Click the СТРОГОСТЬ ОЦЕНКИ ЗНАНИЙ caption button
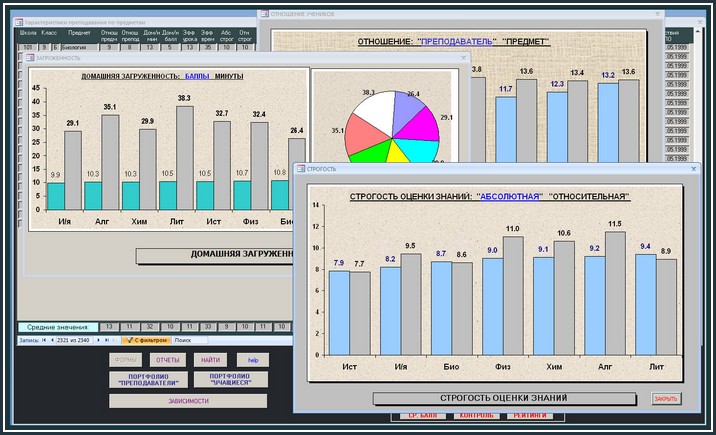Screen dimensions: 716x435 (503, 398)
